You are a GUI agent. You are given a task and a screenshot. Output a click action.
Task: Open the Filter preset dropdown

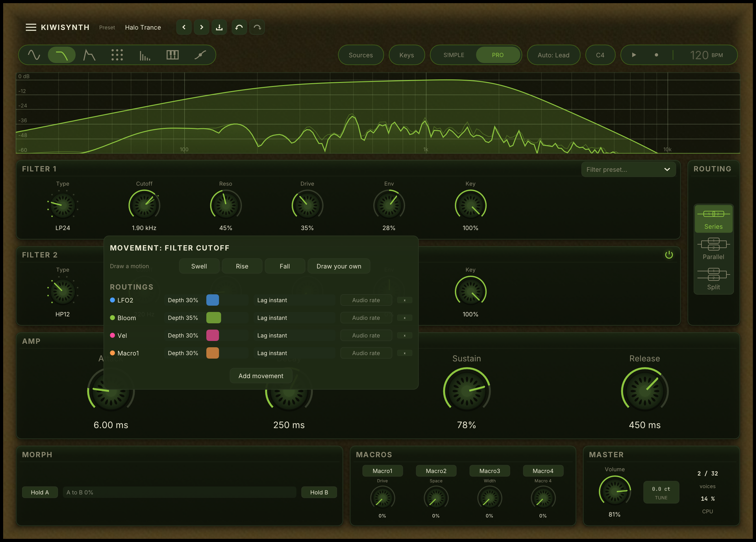pos(628,170)
